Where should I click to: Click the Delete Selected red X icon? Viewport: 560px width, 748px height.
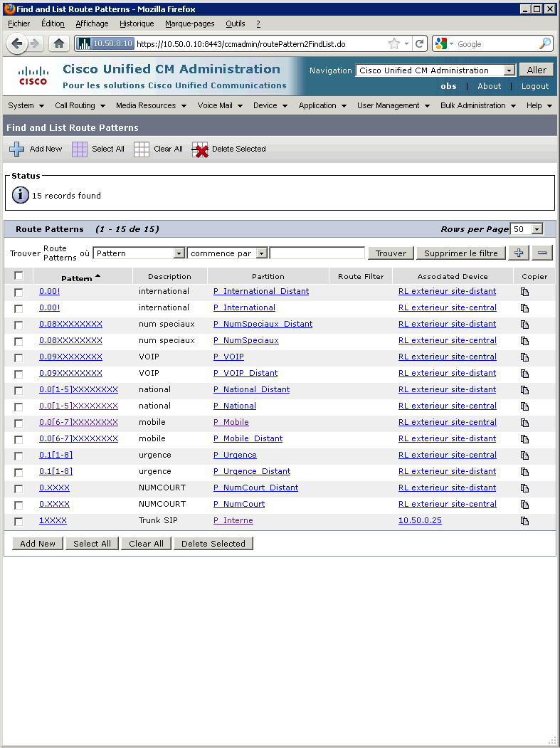pyautogui.click(x=200, y=149)
